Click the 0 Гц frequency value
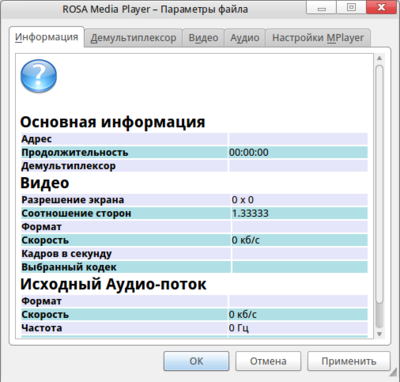 click(239, 328)
